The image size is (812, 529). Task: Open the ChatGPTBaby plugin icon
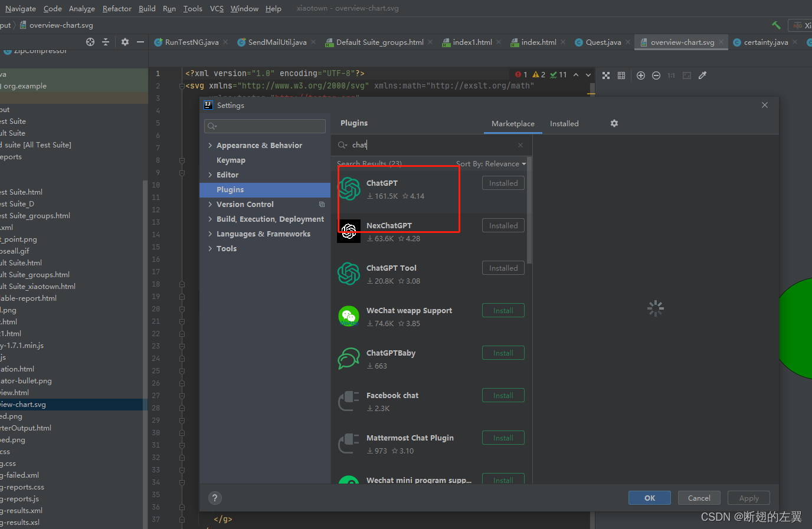coord(349,359)
